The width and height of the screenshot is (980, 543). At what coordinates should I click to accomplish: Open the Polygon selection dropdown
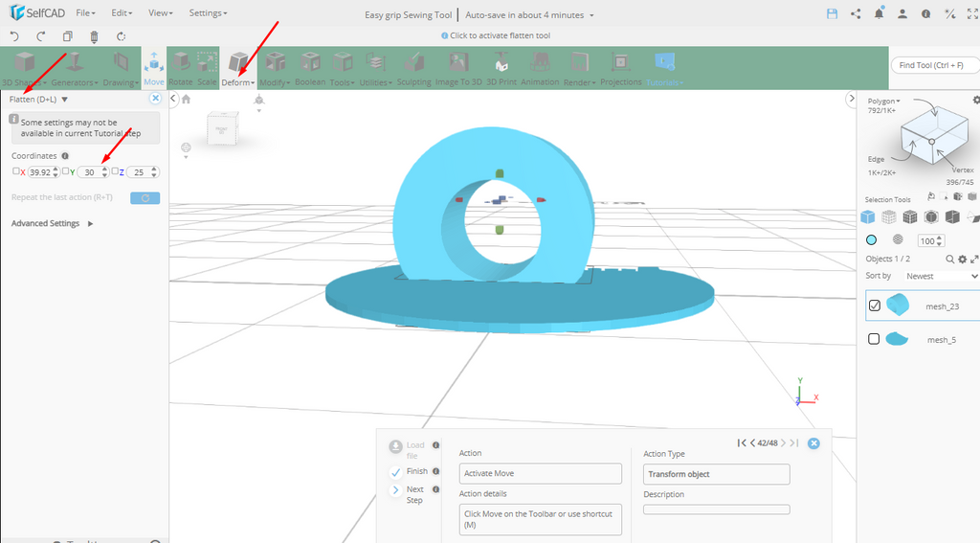[883, 101]
